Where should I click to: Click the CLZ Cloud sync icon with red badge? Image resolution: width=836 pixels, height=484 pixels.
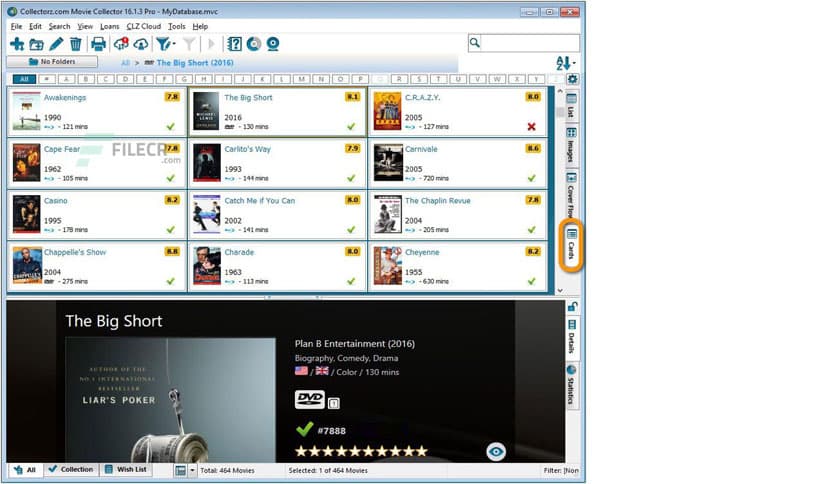(121, 44)
